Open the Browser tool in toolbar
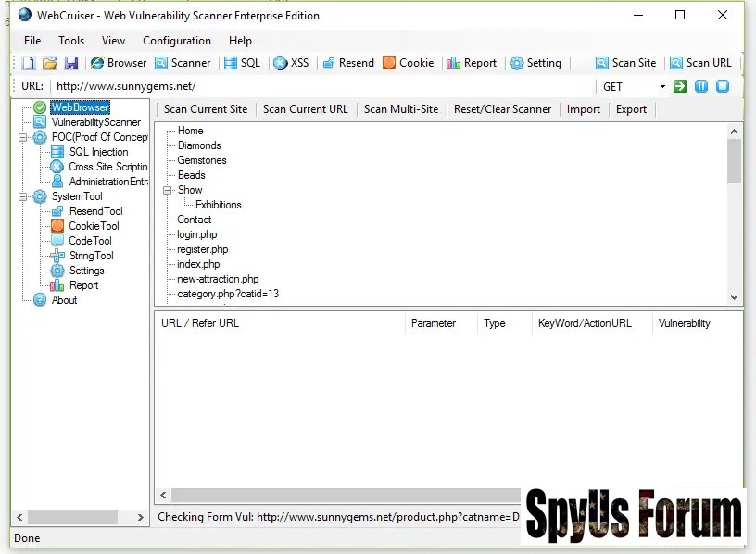 [x=119, y=63]
